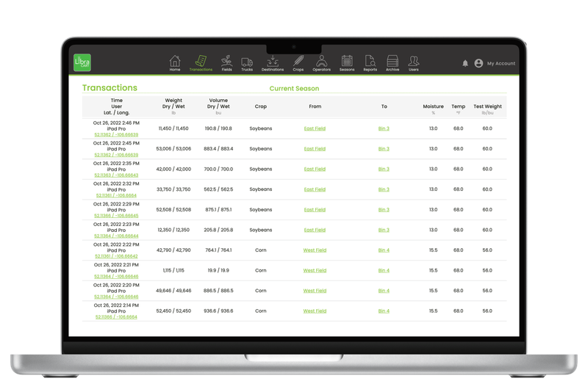Open the My Account link

501,64
